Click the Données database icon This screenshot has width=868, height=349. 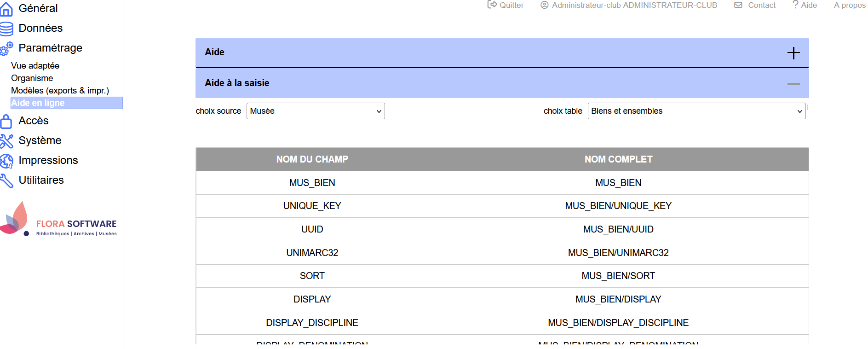click(x=6, y=29)
